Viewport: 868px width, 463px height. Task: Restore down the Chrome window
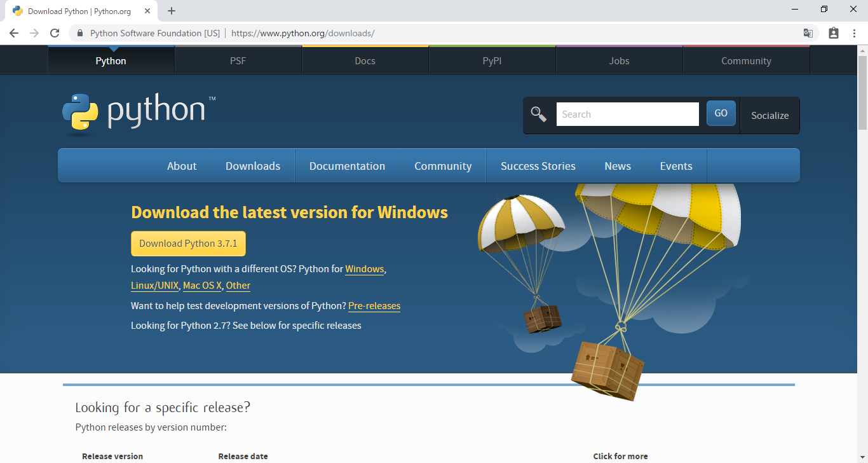coord(824,10)
